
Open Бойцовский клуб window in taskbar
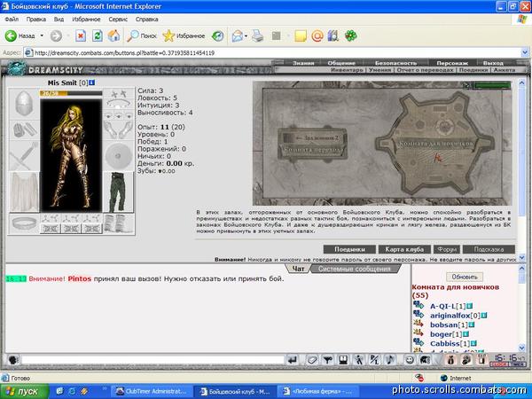point(235,391)
